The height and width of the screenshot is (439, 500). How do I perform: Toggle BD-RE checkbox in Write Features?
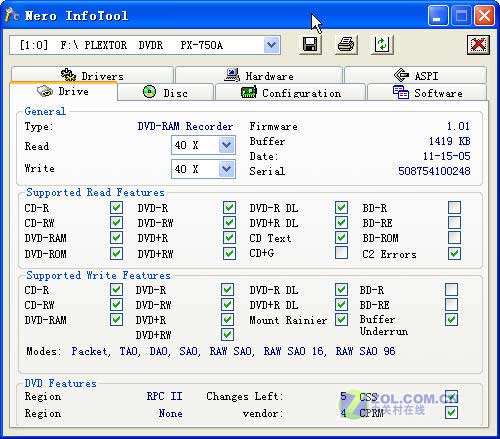tap(451, 304)
